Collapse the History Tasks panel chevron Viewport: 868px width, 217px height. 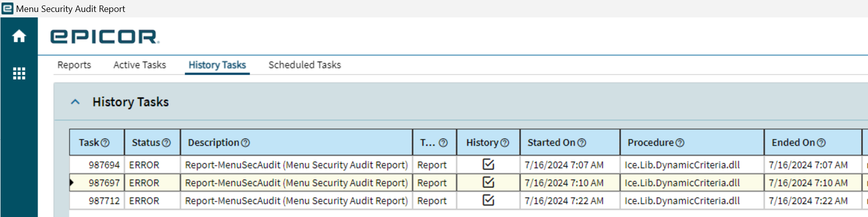[75, 102]
